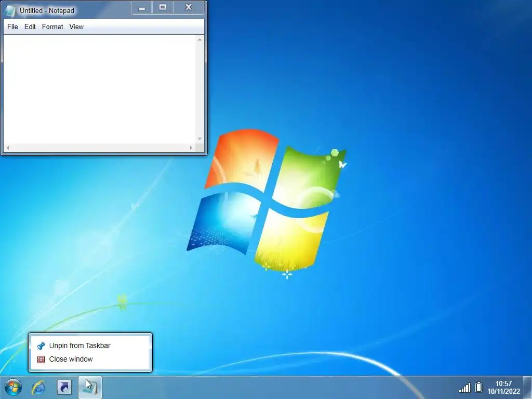Image resolution: width=532 pixels, height=399 pixels.
Task: Choose Close window in the jump list
Action: click(x=90, y=359)
